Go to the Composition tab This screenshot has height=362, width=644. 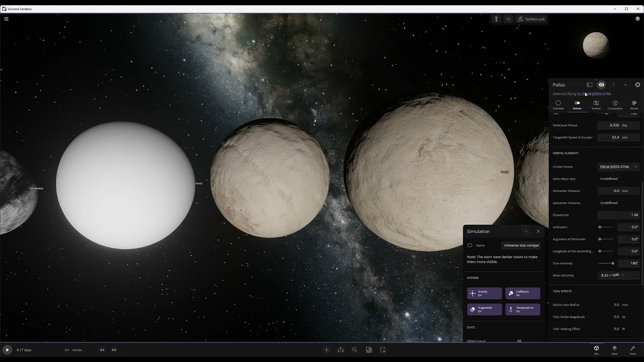pyautogui.click(x=615, y=105)
